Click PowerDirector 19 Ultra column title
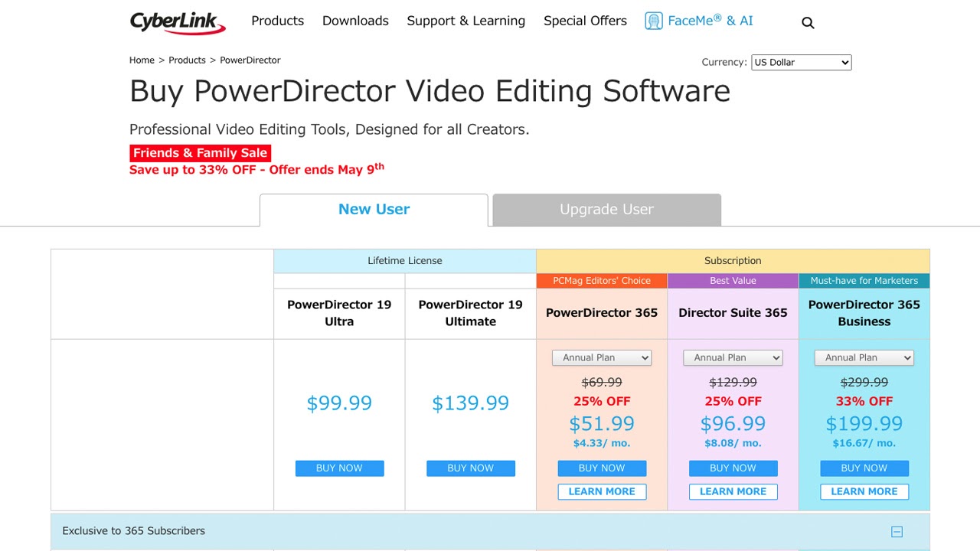Viewport: 980px width, 551px height. tap(339, 313)
